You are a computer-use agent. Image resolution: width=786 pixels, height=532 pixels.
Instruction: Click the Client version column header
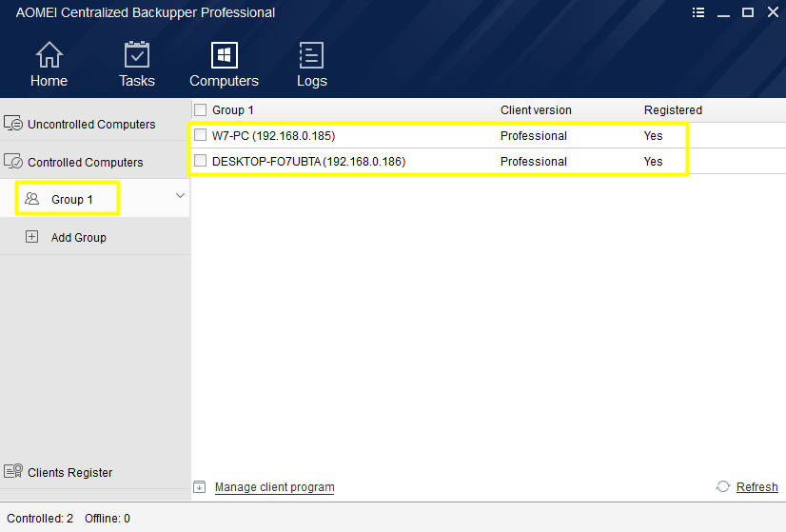[536, 110]
